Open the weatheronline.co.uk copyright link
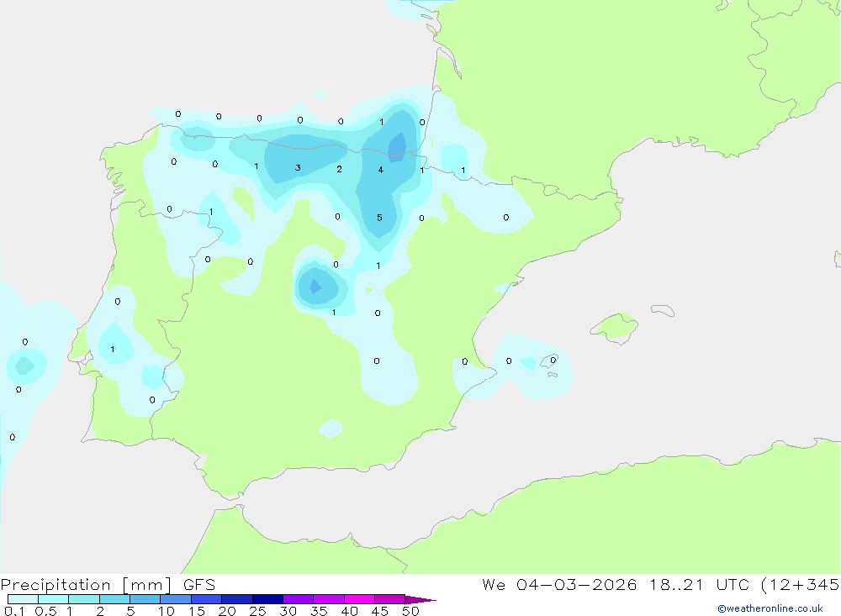The height and width of the screenshot is (616, 841). point(770,608)
